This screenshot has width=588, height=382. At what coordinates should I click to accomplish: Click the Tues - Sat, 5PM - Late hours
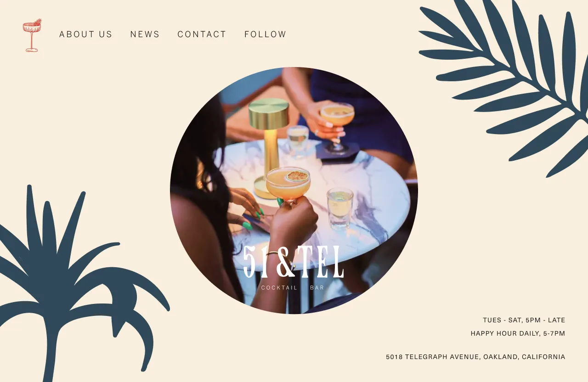(524, 320)
